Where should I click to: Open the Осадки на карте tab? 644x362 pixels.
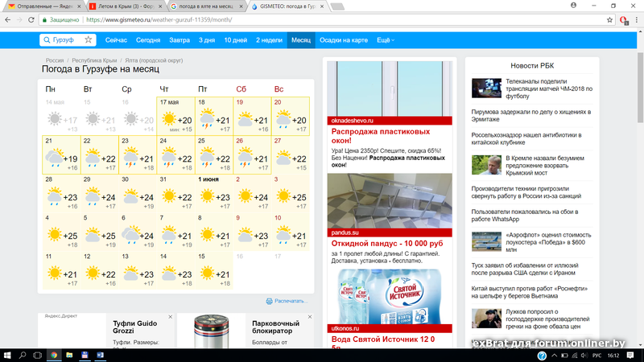(x=343, y=40)
